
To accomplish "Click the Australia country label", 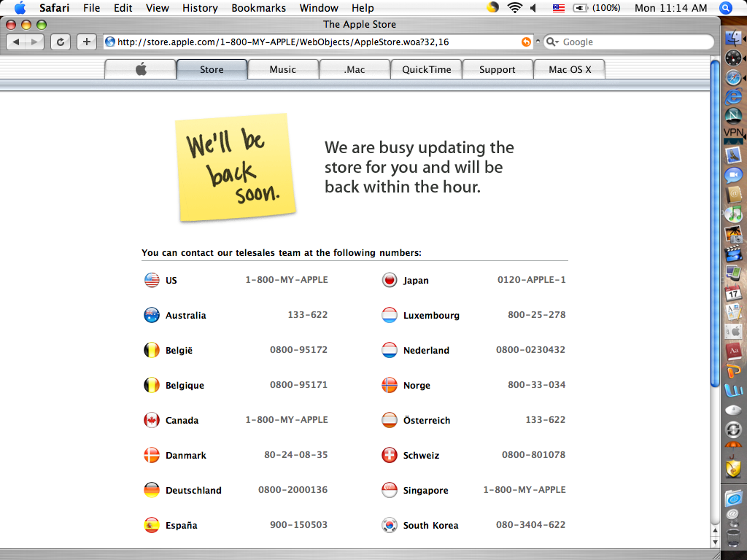I will (186, 315).
